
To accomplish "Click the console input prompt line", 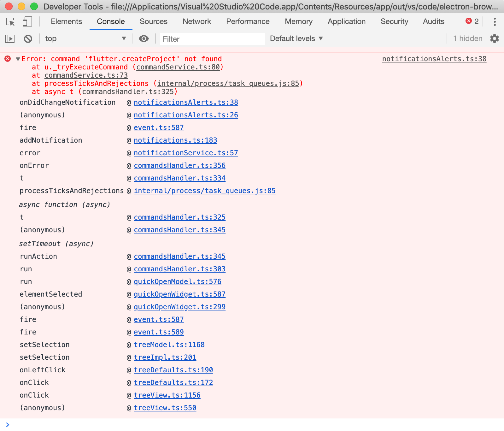I will tap(252, 425).
